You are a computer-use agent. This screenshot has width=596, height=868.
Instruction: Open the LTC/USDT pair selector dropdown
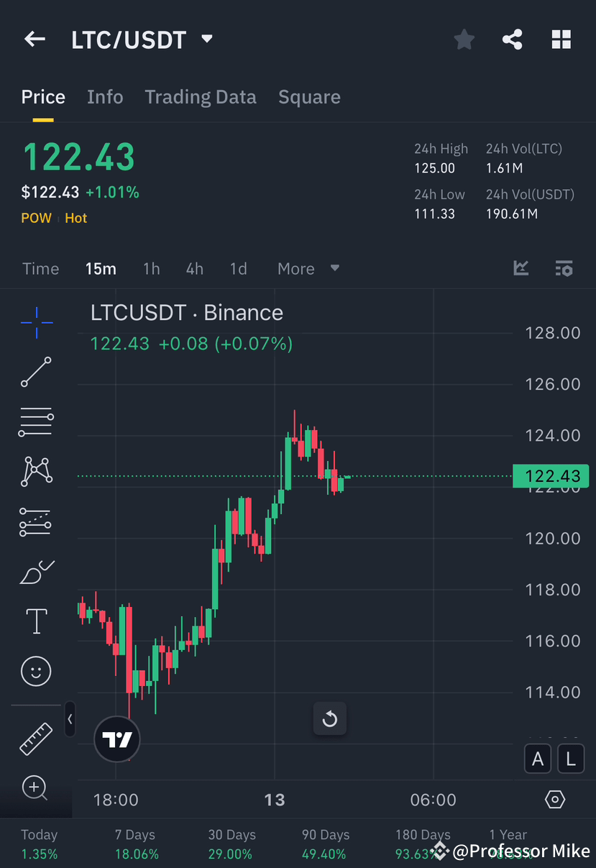[x=206, y=40]
